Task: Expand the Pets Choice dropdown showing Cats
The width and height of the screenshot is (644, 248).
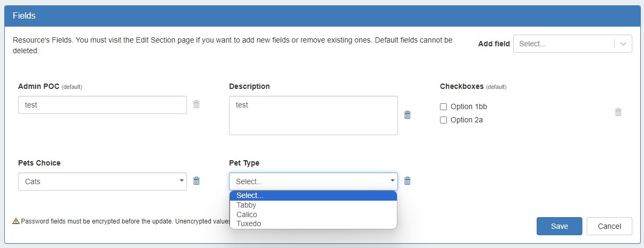Action: click(102, 181)
